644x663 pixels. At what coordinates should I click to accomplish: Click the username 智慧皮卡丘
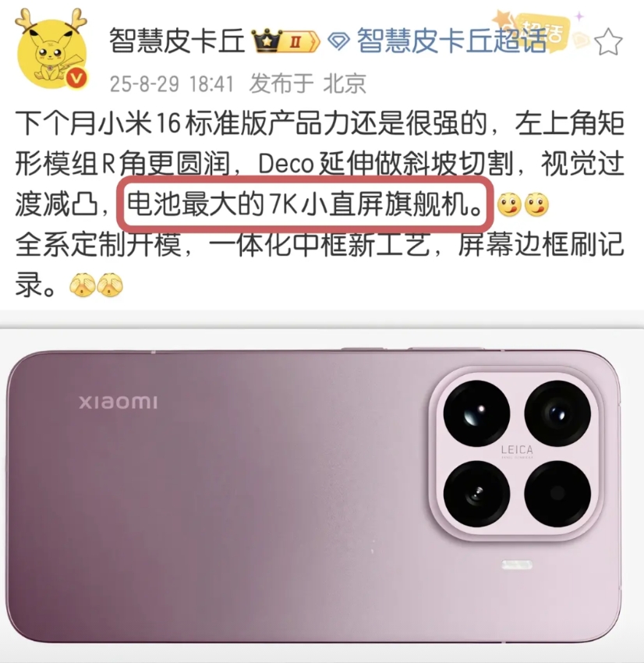[177, 41]
